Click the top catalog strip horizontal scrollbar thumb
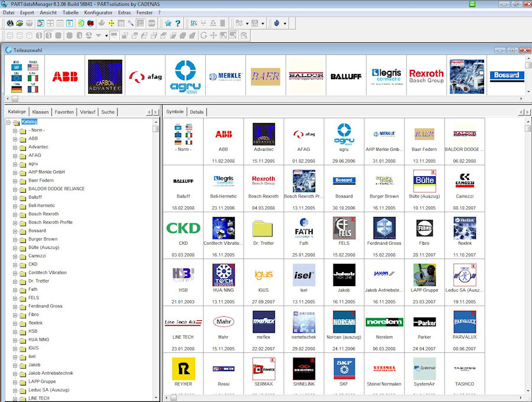This screenshot has height=402, width=532. point(15,99)
